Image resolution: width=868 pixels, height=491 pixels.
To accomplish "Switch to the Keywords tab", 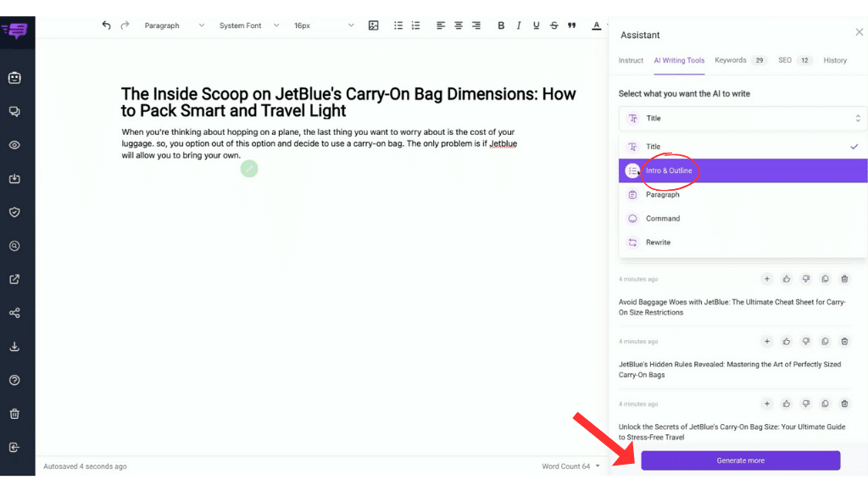I will (x=741, y=60).
